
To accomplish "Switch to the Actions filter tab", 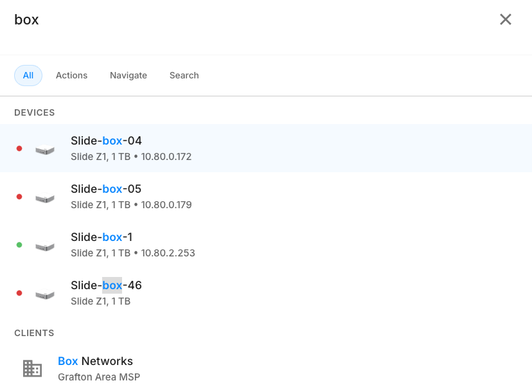I will pyautogui.click(x=71, y=75).
